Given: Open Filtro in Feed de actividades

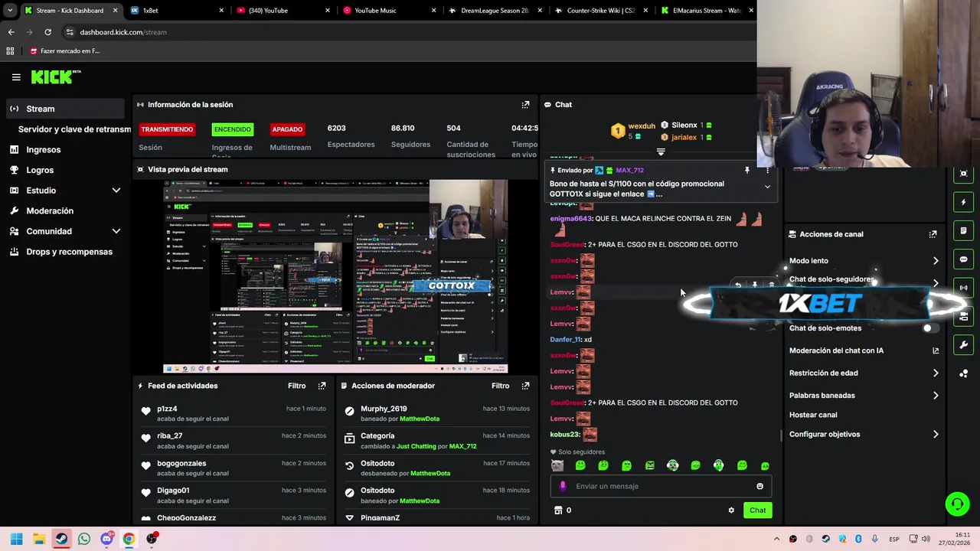Looking at the screenshot, I should tap(296, 386).
